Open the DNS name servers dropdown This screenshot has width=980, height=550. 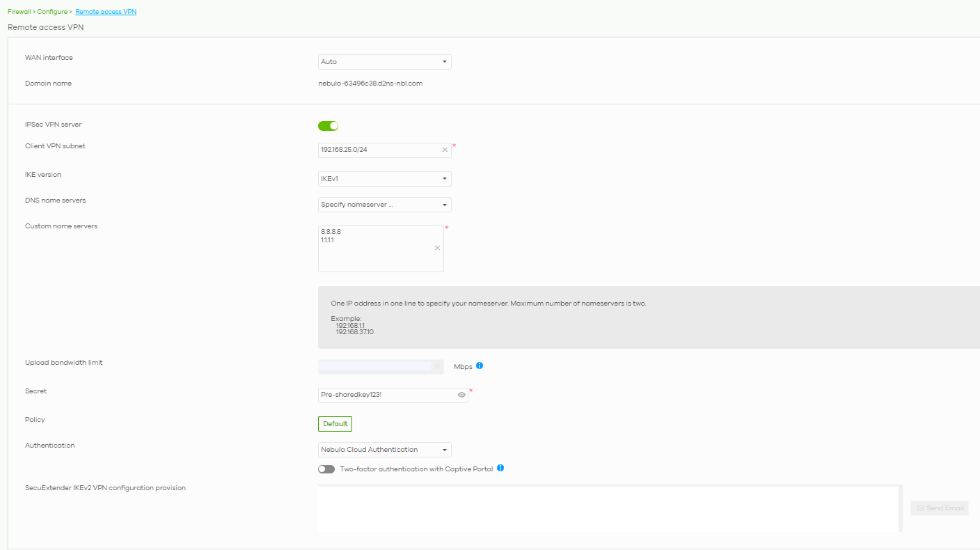384,205
